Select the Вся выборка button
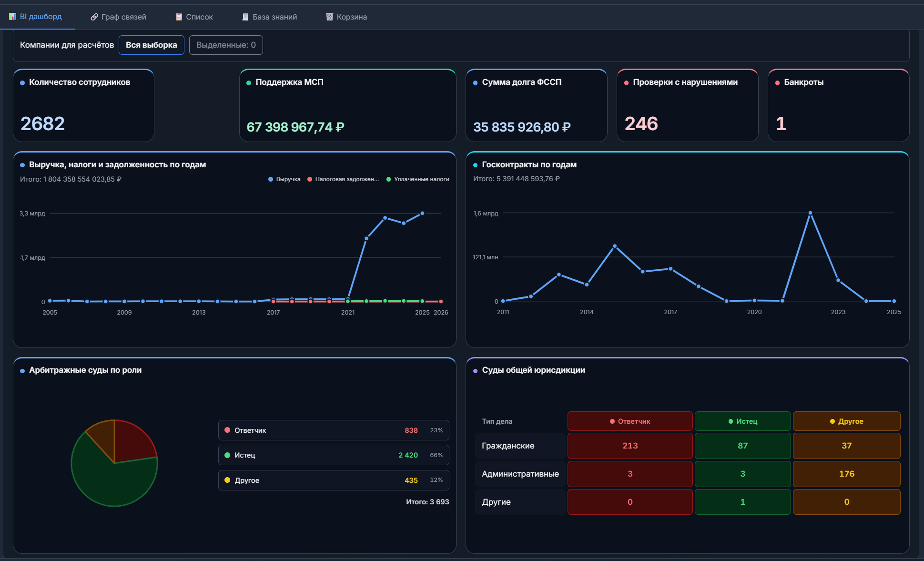Viewport: 924px width, 561px height. click(152, 45)
